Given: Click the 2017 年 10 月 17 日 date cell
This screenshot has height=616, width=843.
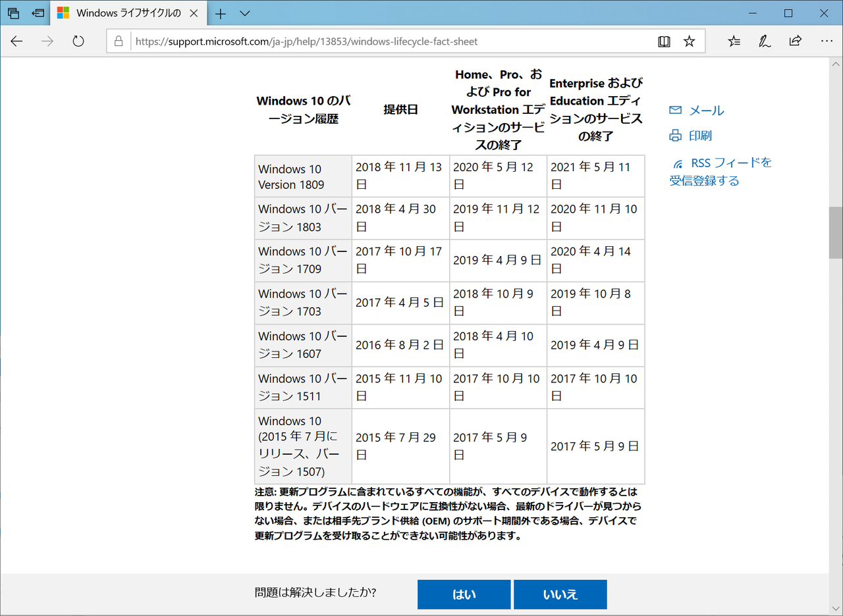Looking at the screenshot, I should [400, 260].
